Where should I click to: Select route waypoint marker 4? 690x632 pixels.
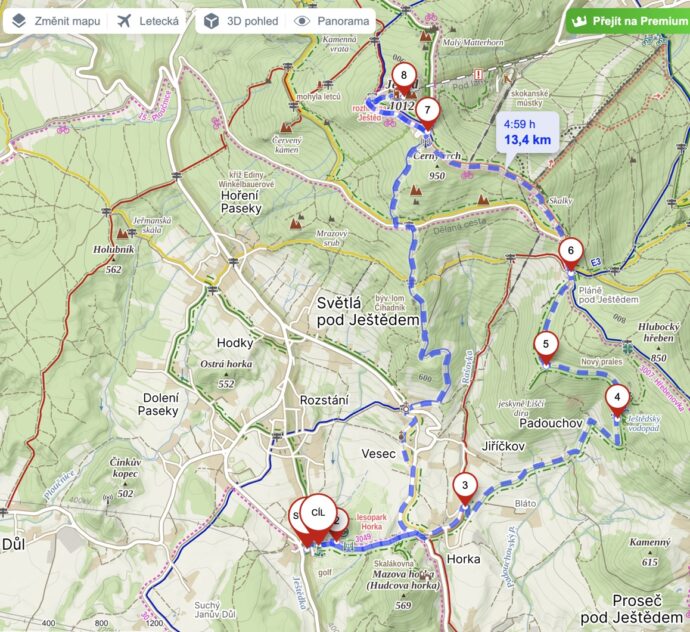[617, 397]
